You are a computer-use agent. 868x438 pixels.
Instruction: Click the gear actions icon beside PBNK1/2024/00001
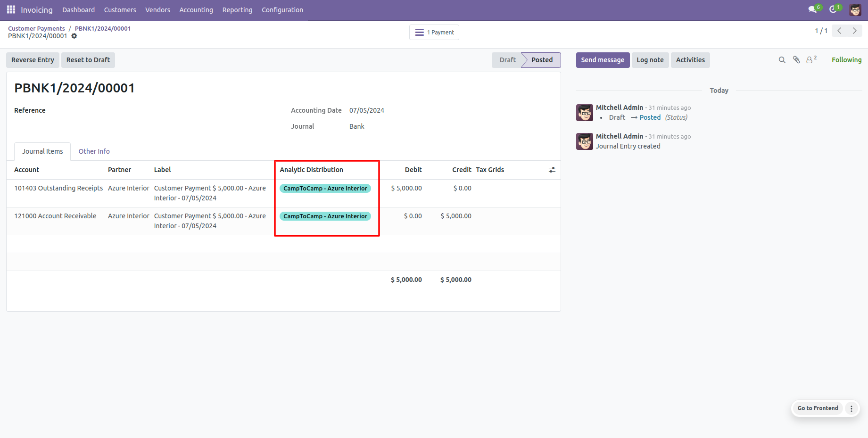[x=74, y=36]
